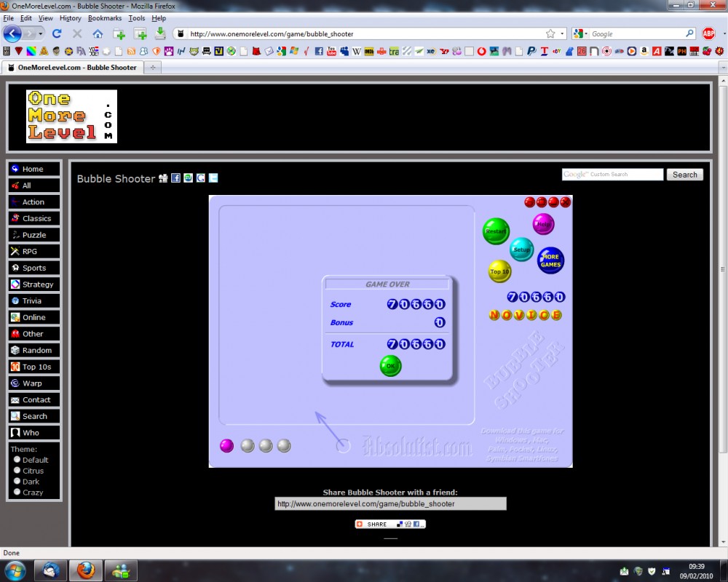
Task: Click the Random game sidebar link
Action: 34,350
